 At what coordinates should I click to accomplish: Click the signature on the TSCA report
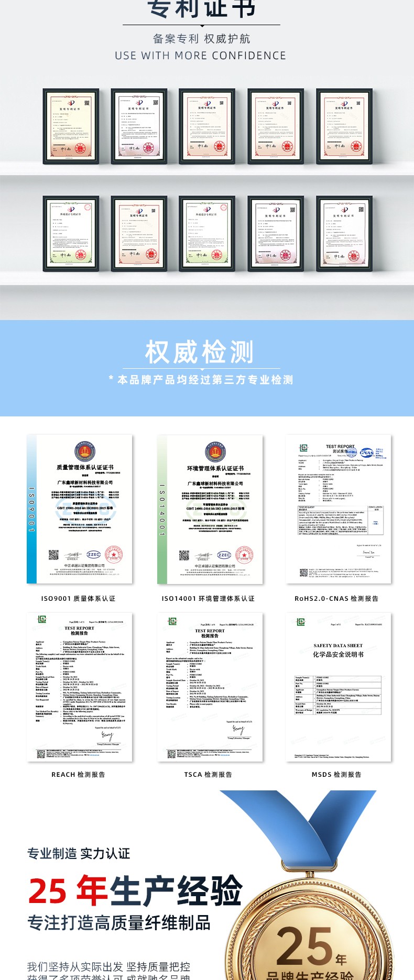pyautogui.click(x=238, y=730)
